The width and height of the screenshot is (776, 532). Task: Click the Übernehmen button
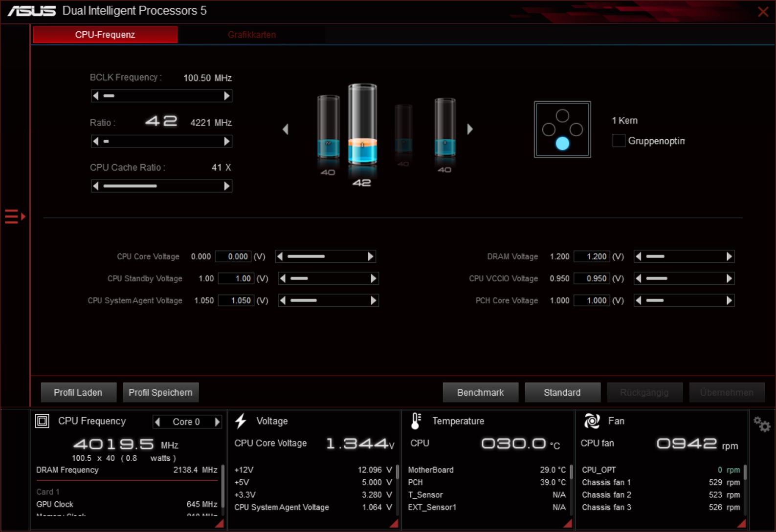727,392
